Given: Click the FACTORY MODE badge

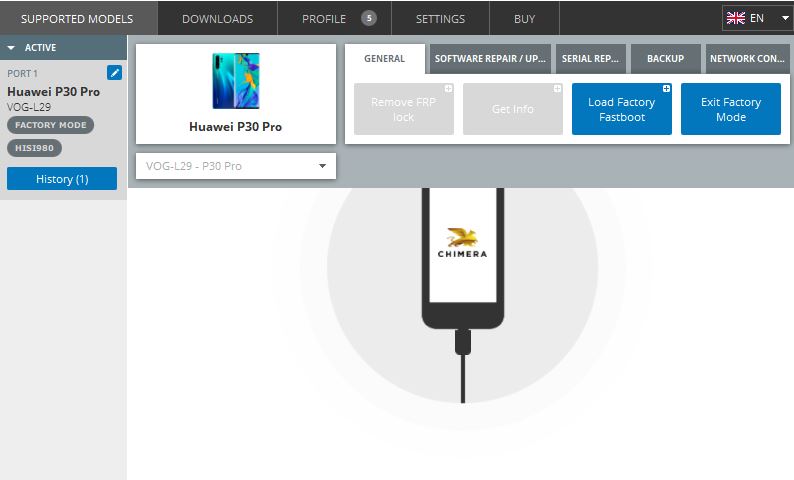Looking at the screenshot, I should tap(51, 125).
